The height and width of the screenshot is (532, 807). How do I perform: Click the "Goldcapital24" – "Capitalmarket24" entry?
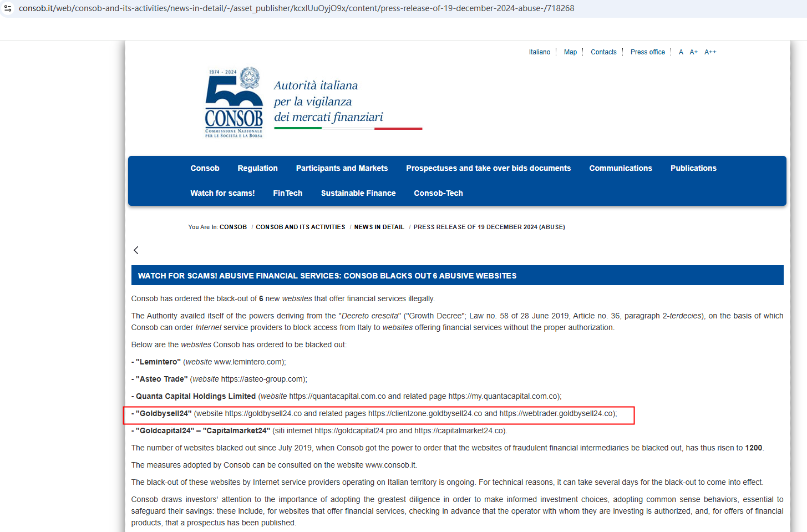point(319,430)
